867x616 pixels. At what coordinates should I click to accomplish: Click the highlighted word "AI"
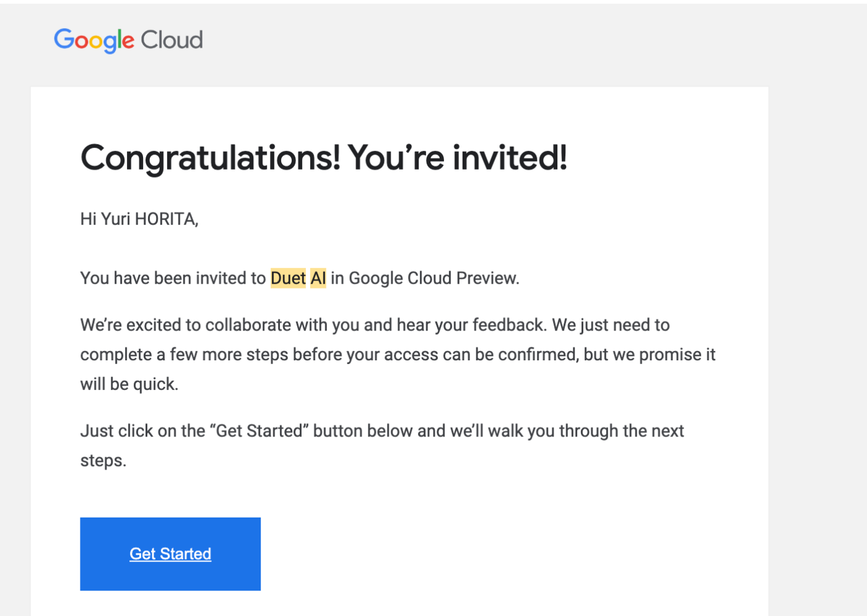[318, 278]
